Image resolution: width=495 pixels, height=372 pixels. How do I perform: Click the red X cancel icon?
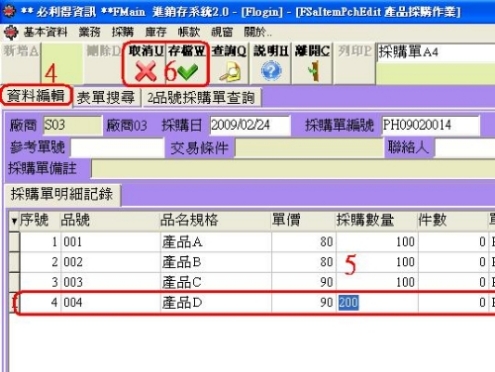[145, 72]
